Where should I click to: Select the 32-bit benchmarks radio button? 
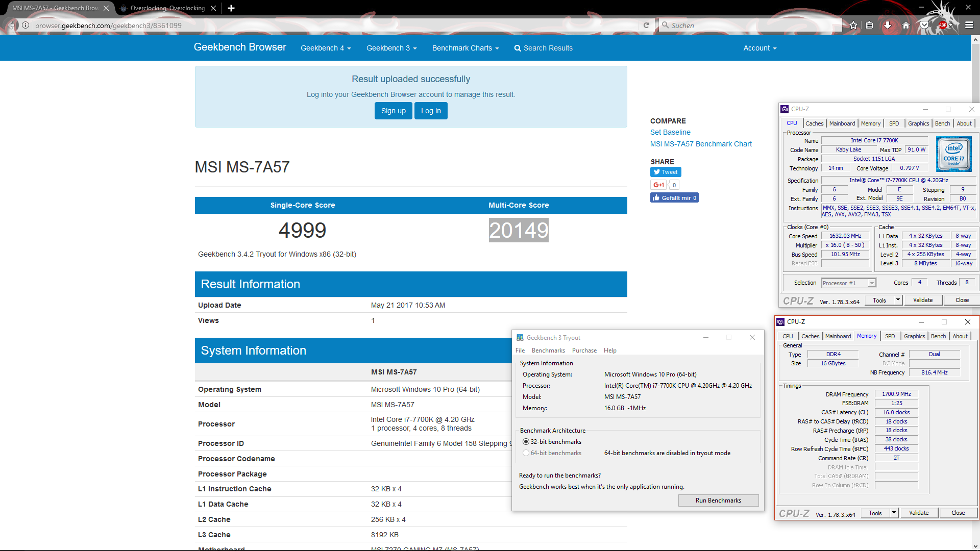click(x=526, y=442)
